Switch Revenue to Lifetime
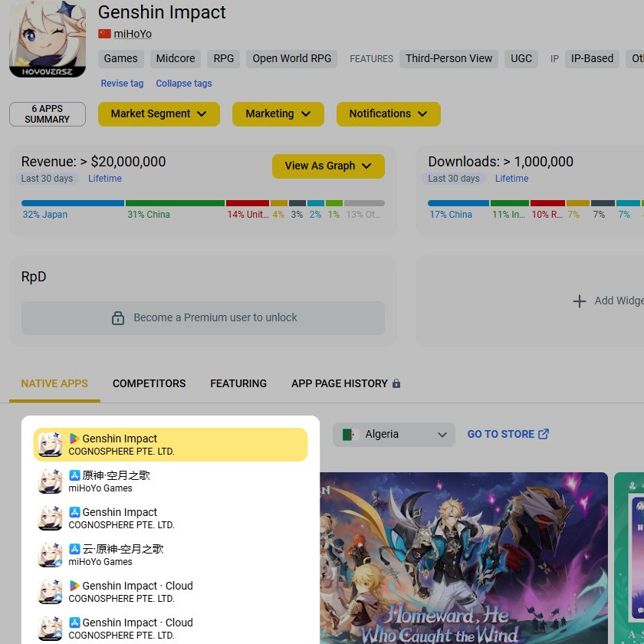Viewport: 644px width, 644px height. [105, 179]
